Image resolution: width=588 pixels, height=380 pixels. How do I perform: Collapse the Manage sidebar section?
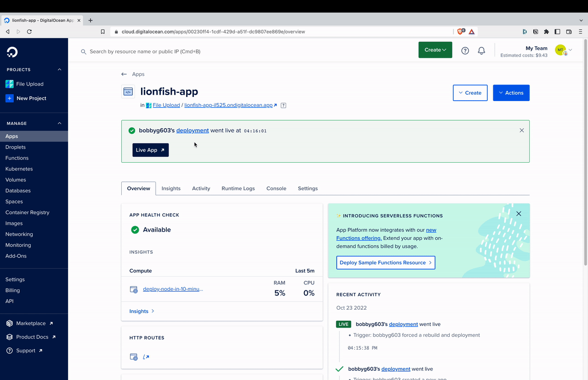(x=59, y=124)
